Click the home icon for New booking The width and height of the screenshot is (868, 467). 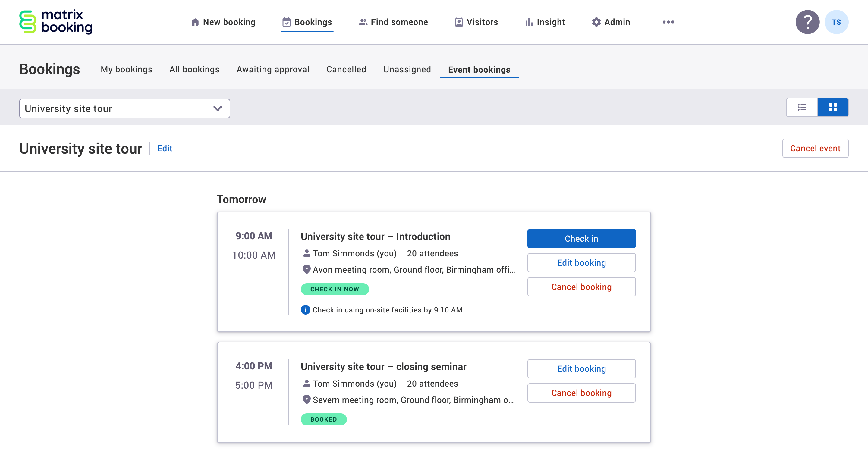pyautogui.click(x=195, y=22)
